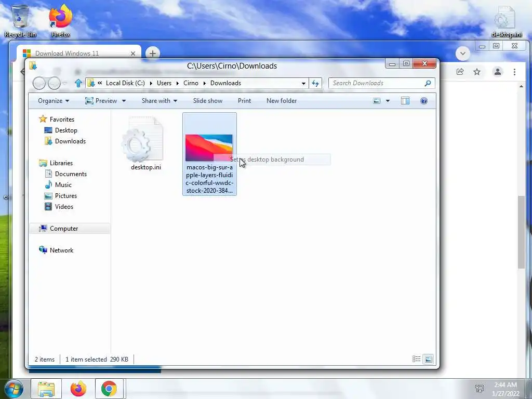
Task: Click Slide show in the toolbar
Action: [x=208, y=101]
